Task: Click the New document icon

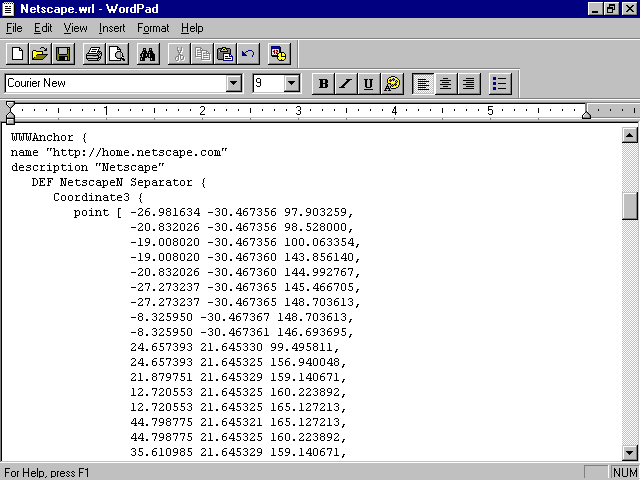Action: click(17, 54)
